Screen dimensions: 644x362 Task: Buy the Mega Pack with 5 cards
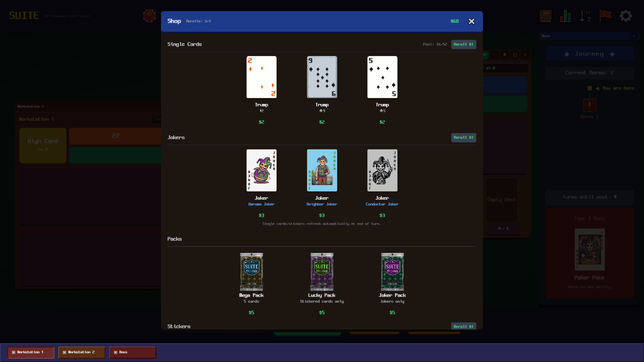click(x=252, y=272)
